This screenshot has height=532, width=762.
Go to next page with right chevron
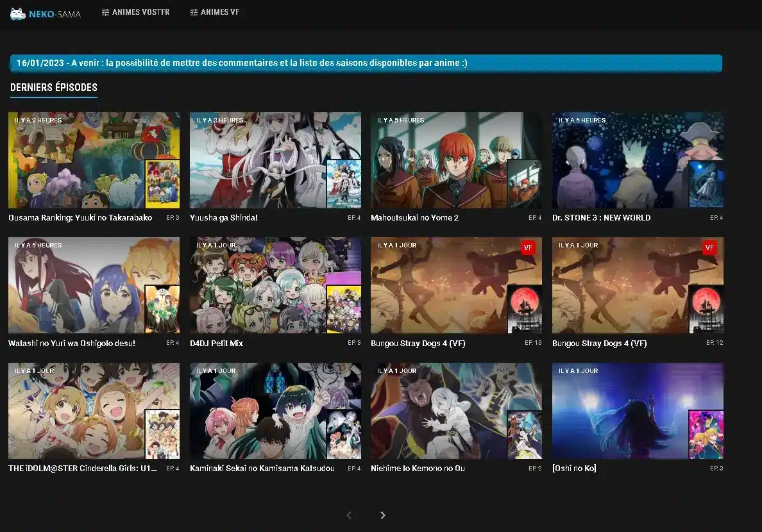tap(383, 515)
